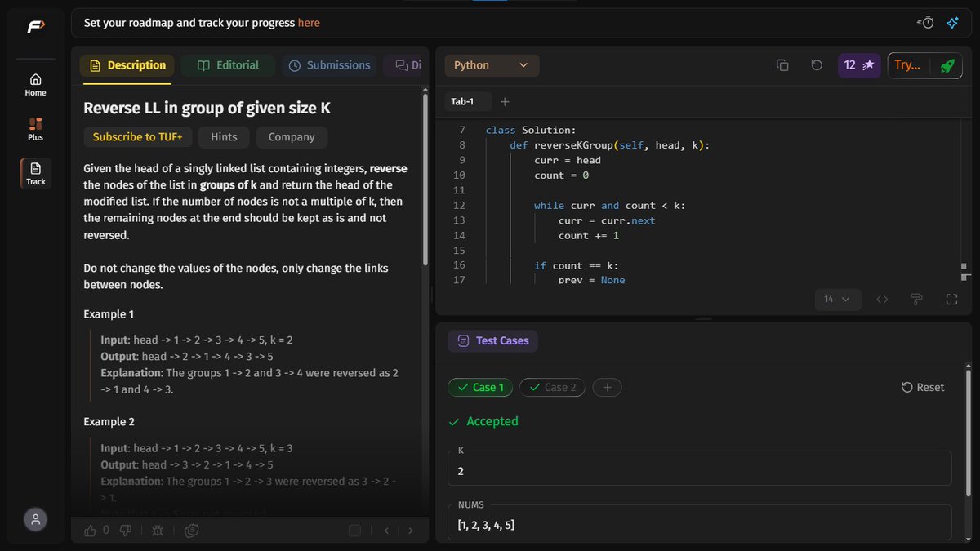Click the TUF logo in the sidebar
Image resolution: width=980 pixels, height=551 pixels.
[x=35, y=27]
